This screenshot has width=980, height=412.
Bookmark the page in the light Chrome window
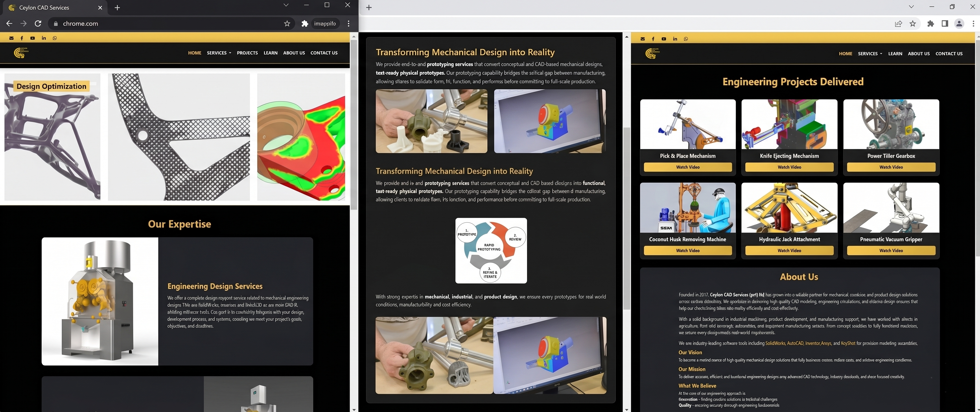coord(913,24)
